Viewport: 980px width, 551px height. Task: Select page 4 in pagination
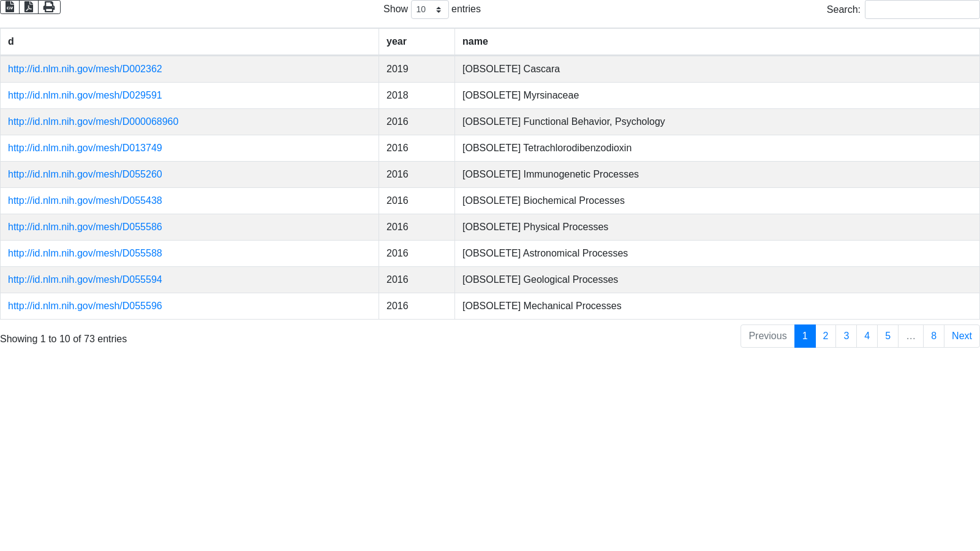(x=867, y=336)
